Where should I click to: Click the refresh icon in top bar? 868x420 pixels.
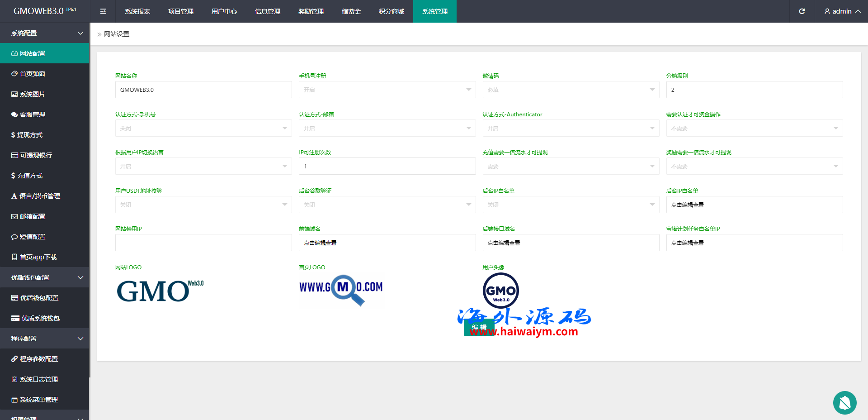pyautogui.click(x=802, y=11)
